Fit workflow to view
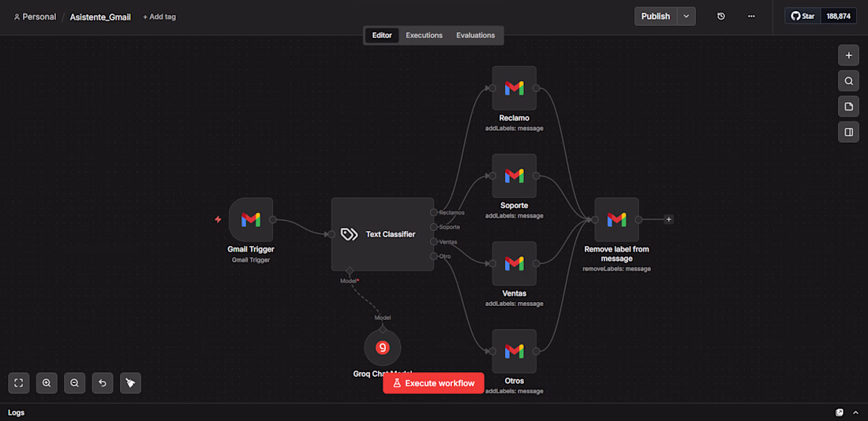The height and width of the screenshot is (421, 868). (x=19, y=383)
